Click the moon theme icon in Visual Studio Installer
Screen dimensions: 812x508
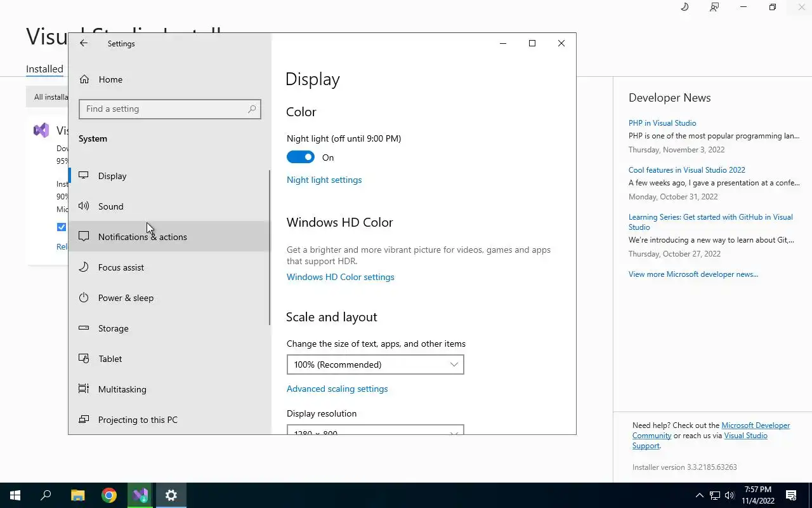pos(684,7)
